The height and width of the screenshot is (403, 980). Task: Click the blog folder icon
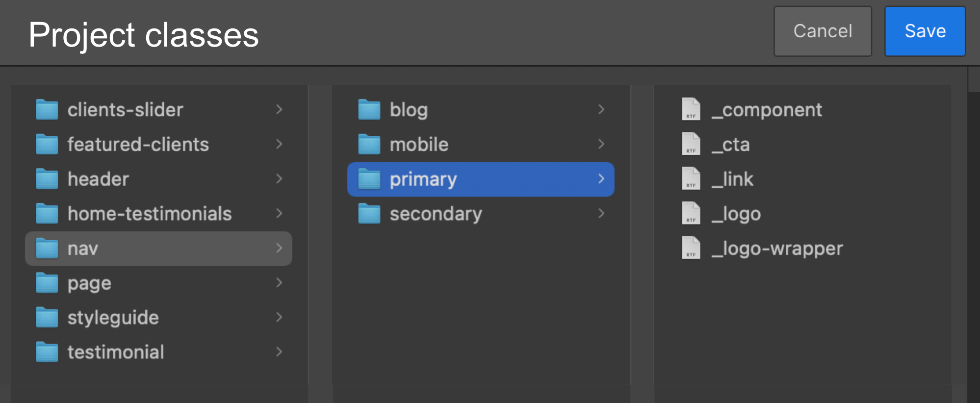coord(369,109)
